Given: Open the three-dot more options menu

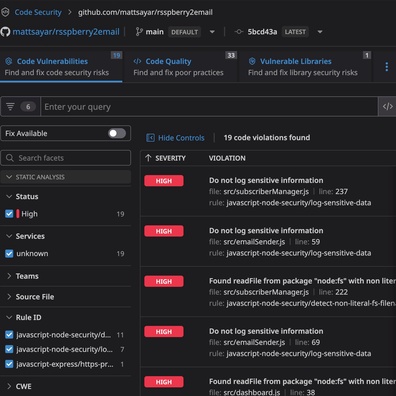Looking at the screenshot, I should coord(387,67).
